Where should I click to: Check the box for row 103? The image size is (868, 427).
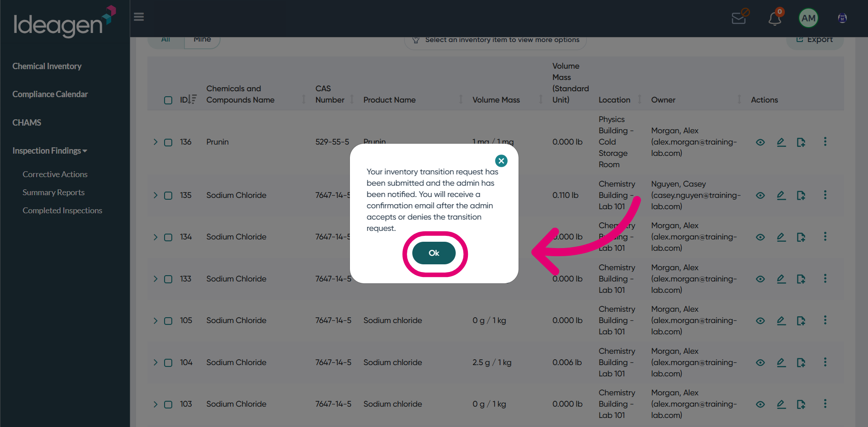[168, 405]
